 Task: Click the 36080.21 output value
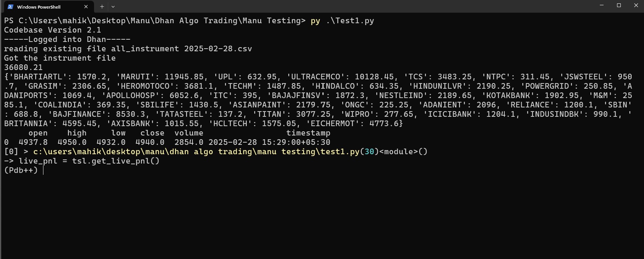[x=23, y=67]
